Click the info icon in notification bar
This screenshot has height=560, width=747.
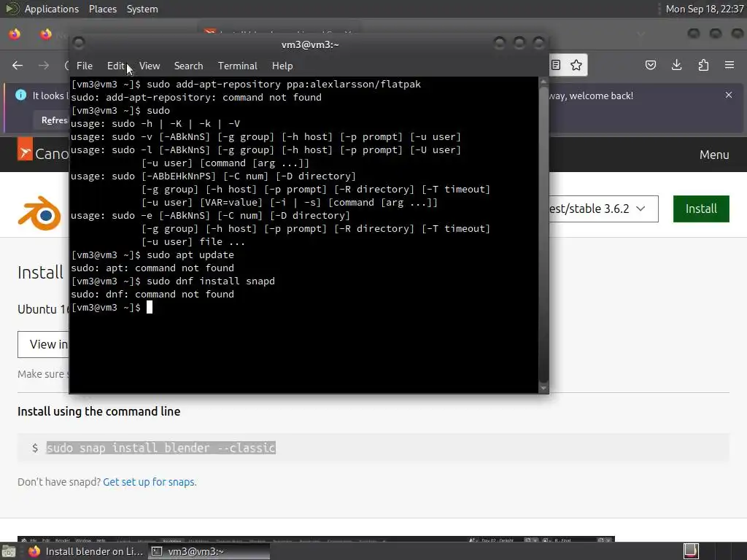20,95
